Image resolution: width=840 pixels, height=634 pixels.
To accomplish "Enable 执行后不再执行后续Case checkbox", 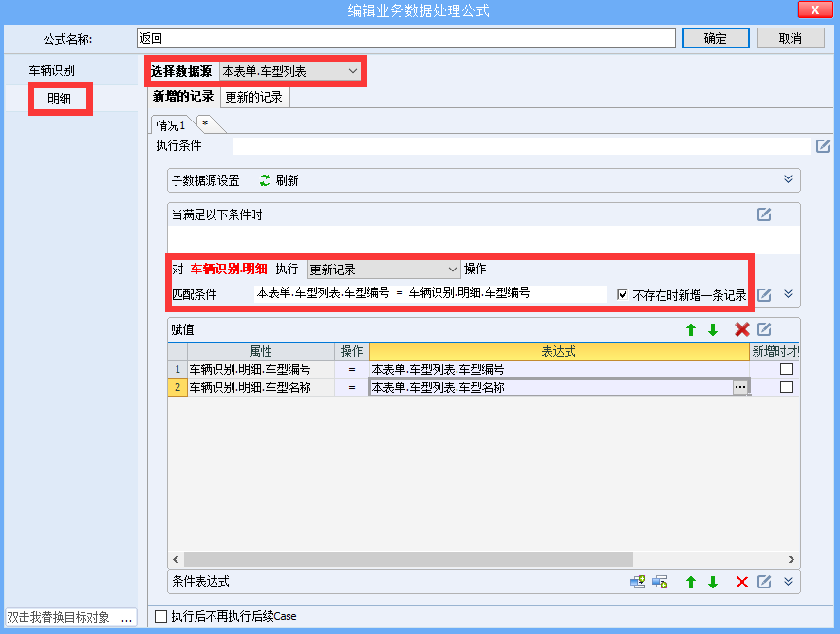I will click(x=160, y=616).
